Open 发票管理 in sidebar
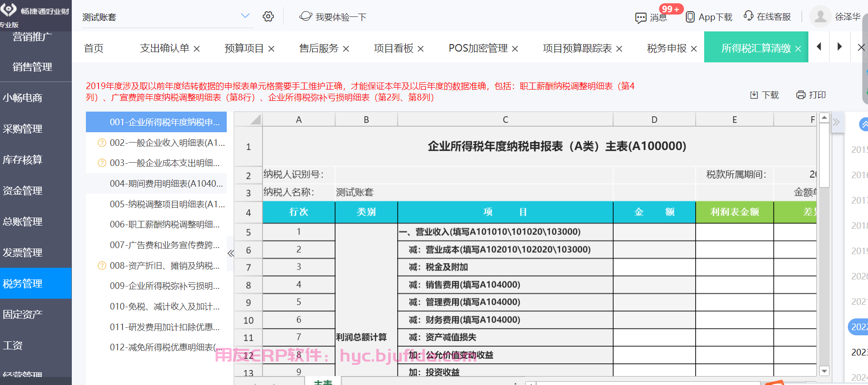868x385 pixels. [x=36, y=253]
